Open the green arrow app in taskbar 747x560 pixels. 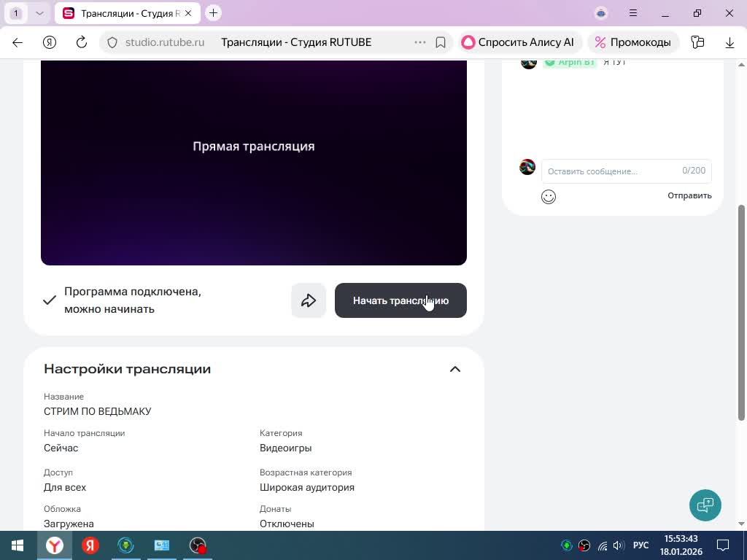pyautogui.click(x=125, y=545)
